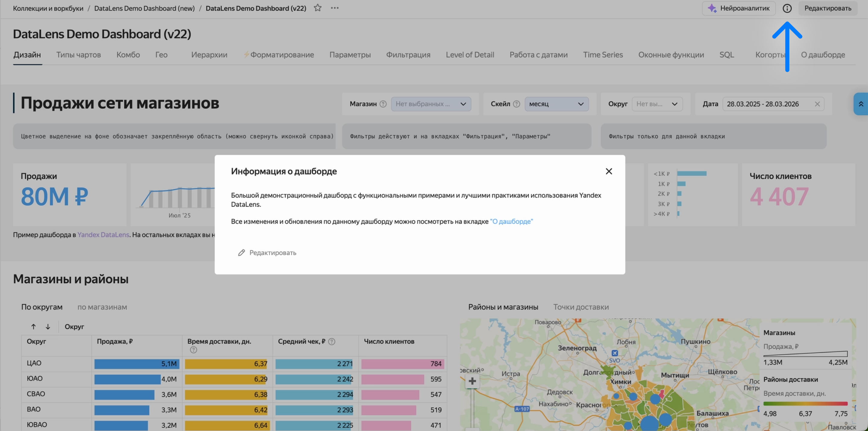Switch table view to по магазинам

[x=102, y=307]
